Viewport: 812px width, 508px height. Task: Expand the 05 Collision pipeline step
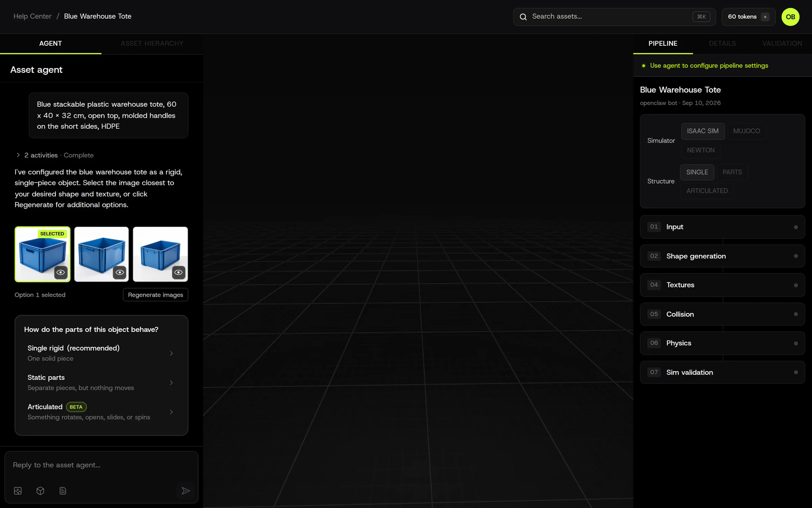point(722,314)
